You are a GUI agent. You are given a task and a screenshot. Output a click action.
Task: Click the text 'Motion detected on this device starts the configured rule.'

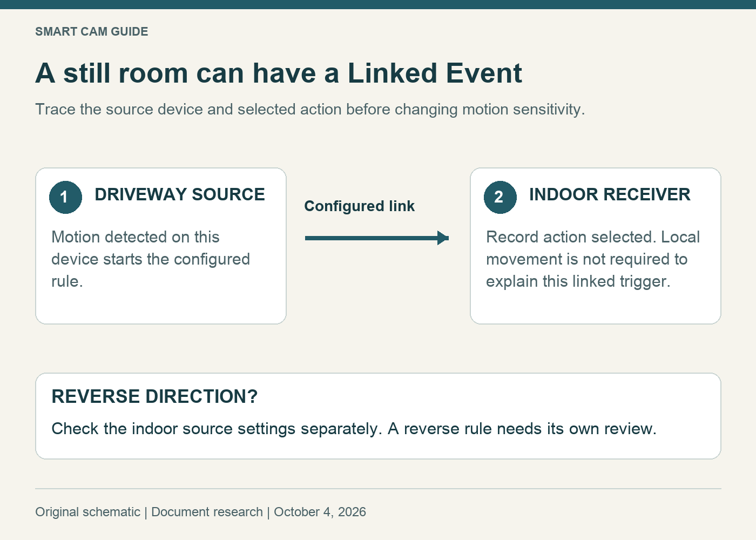tap(151, 259)
